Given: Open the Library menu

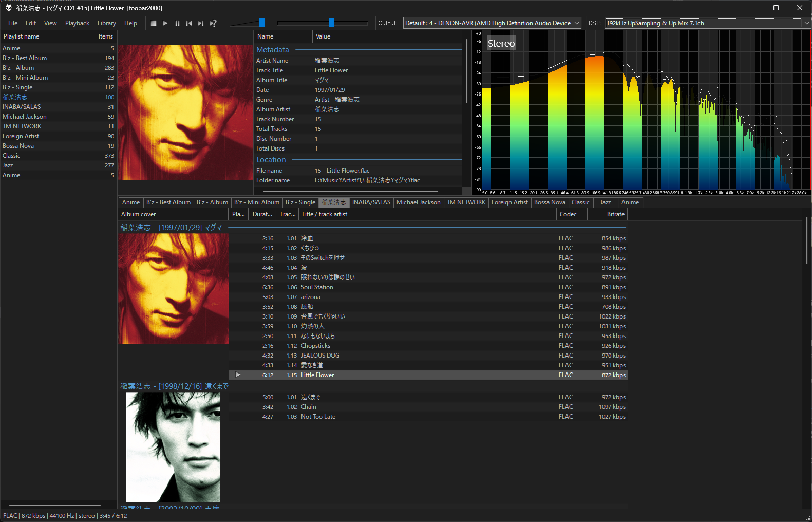Looking at the screenshot, I should pos(106,23).
